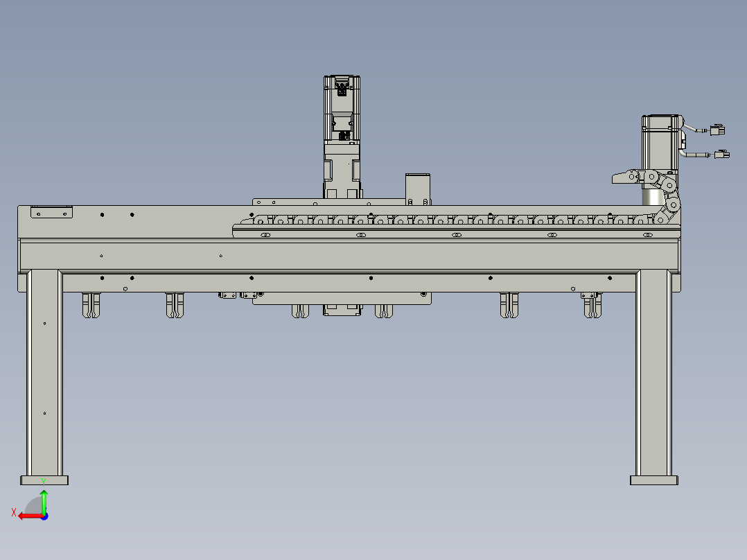Image resolution: width=747 pixels, height=560 pixels.
Task: Click the green Y axis arrow of triad
Action: pos(44,501)
